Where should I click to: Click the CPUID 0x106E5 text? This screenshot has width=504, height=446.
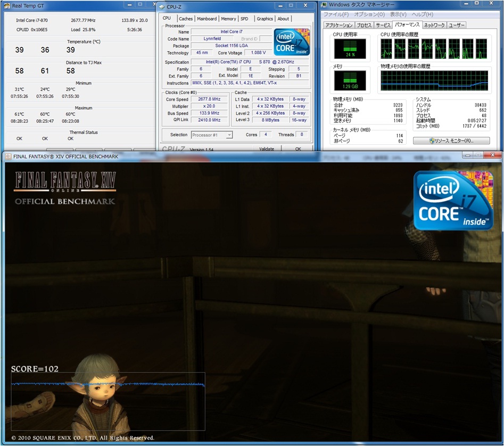(32, 30)
